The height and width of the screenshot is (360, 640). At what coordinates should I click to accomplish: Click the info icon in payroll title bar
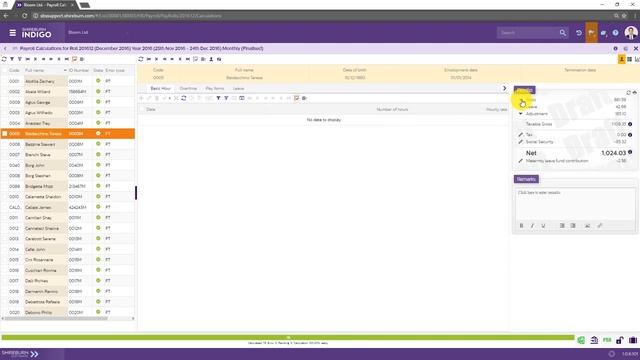tap(616, 49)
